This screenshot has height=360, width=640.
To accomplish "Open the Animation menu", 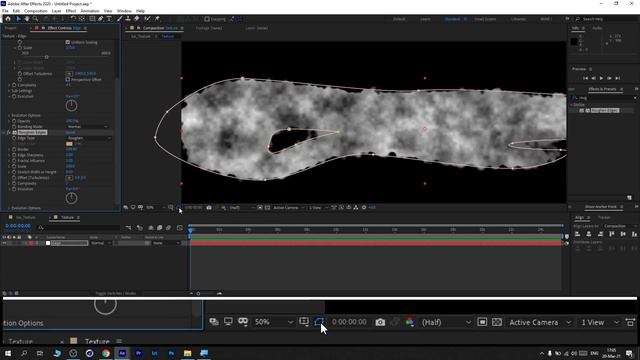I will (90, 11).
